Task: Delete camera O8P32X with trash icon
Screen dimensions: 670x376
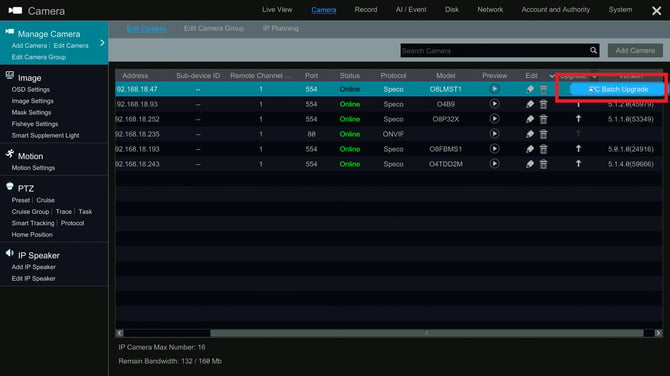Action: pos(544,119)
